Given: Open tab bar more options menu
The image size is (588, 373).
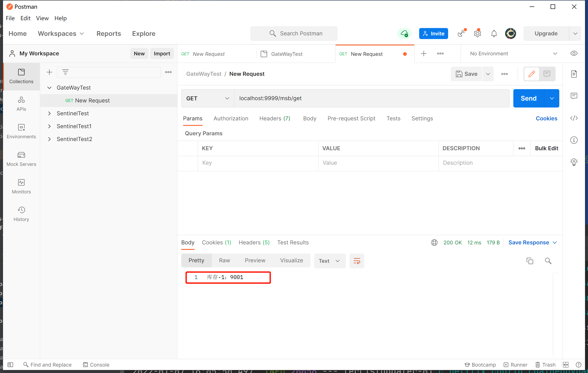Looking at the screenshot, I should coord(440,54).
